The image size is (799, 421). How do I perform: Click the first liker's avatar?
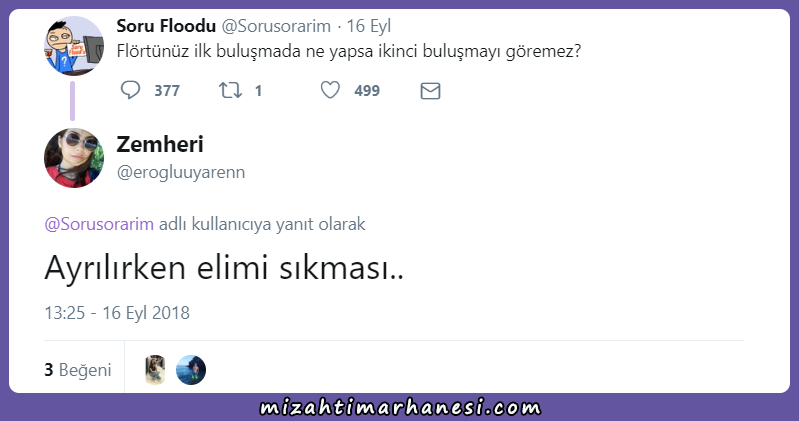[155, 370]
